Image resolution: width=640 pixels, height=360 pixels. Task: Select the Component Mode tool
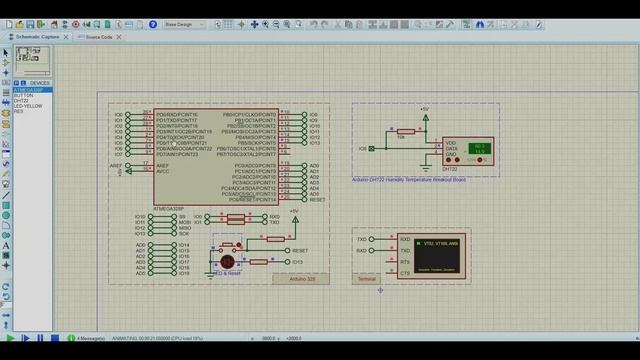click(6, 62)
